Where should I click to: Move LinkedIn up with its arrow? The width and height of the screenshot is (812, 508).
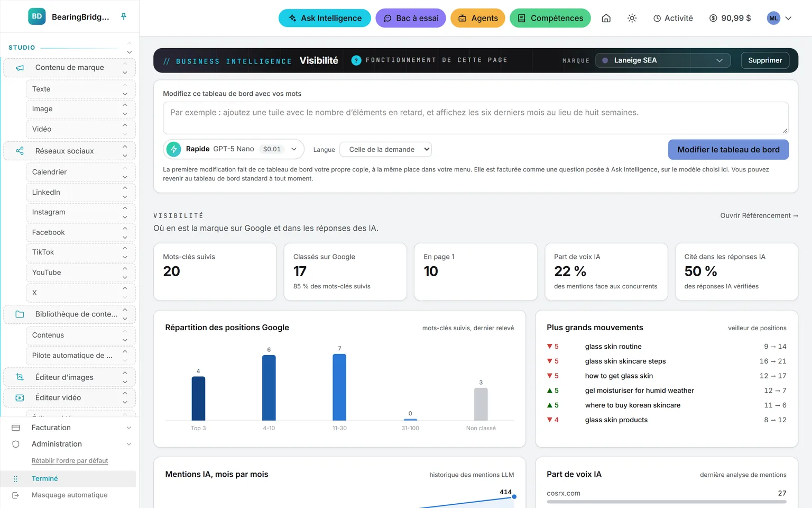coord(125,188)
